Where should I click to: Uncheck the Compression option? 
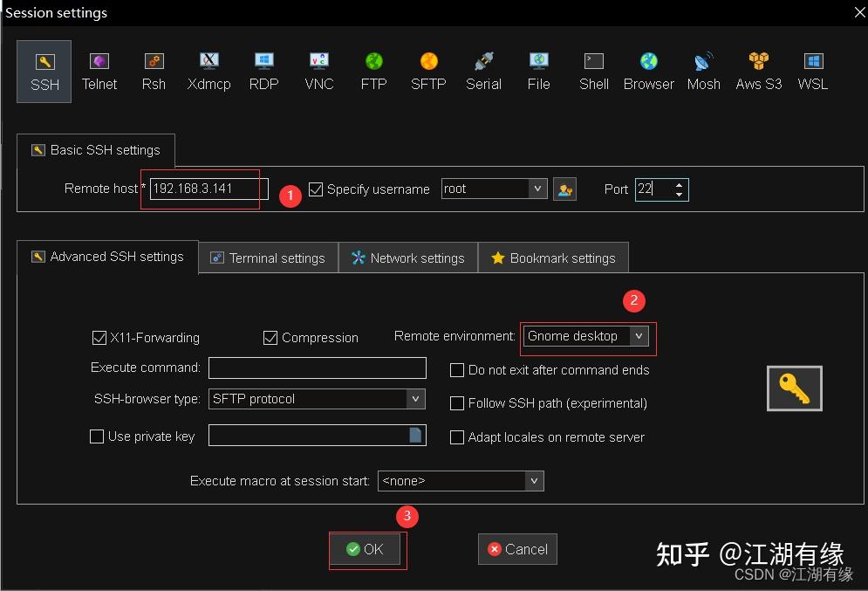[270, 337]
